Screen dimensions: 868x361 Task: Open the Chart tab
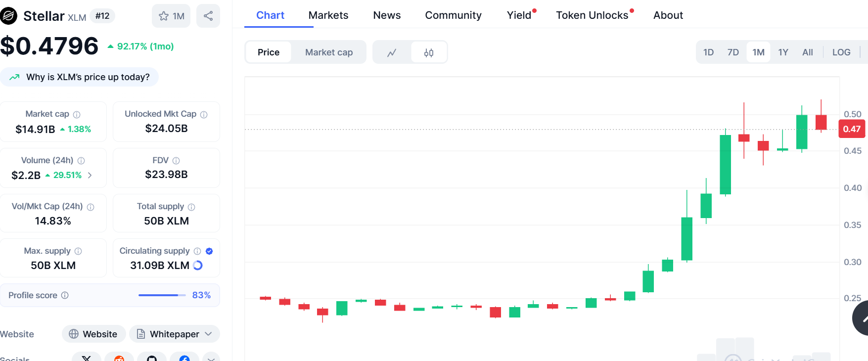[x=270, y=15]
